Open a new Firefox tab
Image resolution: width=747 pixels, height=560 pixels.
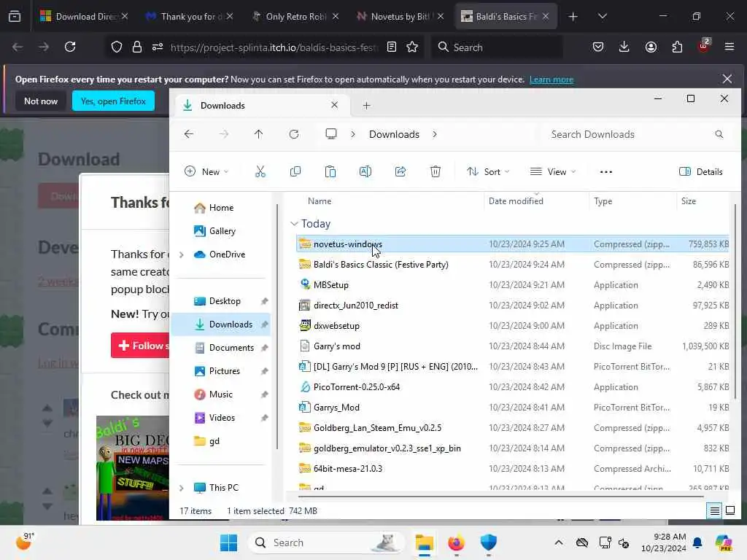tap(573, 16)
